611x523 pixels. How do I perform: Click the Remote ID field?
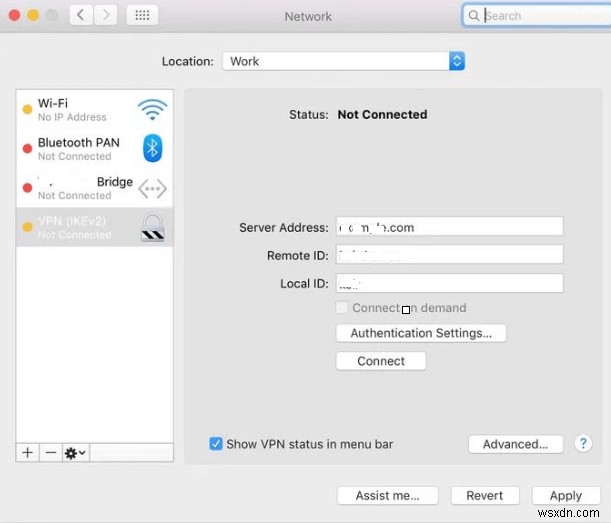[450, 254]
